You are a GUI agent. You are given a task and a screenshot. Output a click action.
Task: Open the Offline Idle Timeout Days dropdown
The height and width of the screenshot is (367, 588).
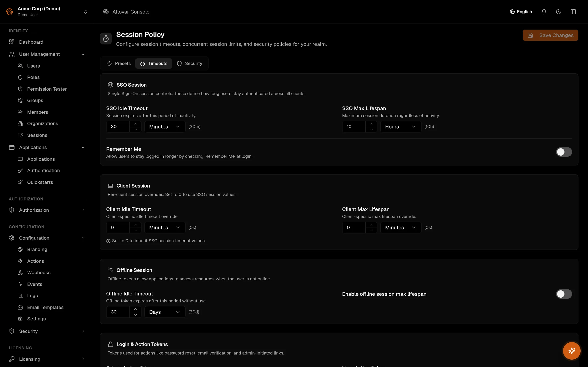coord(165,312)
